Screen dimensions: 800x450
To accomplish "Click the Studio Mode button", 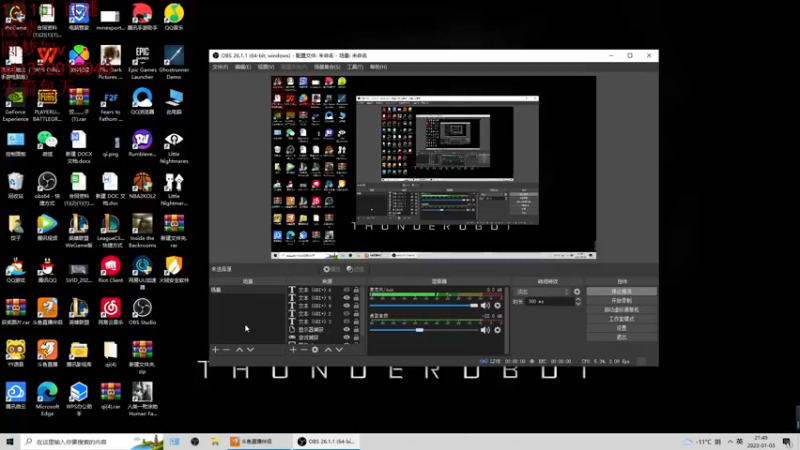I will pos(621,319).
